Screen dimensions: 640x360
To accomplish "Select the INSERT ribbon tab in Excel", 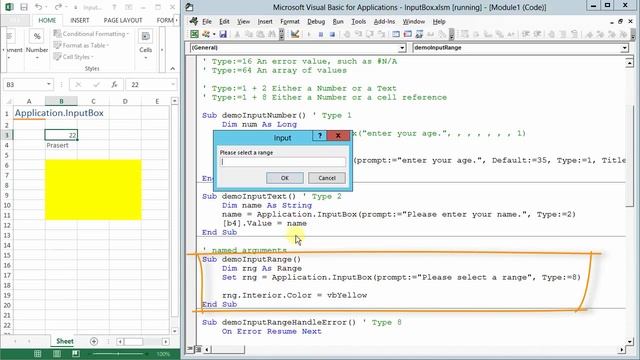I will [x=80, y=20].
